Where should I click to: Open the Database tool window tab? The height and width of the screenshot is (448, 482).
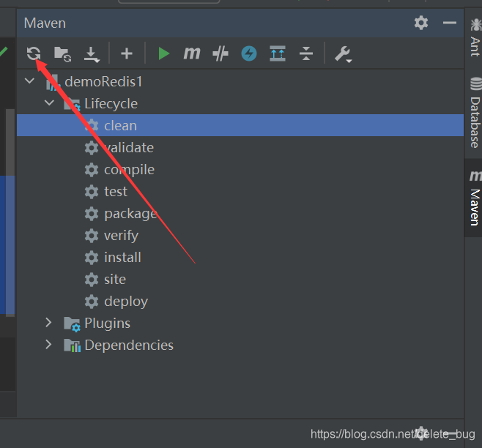(475, 113)
